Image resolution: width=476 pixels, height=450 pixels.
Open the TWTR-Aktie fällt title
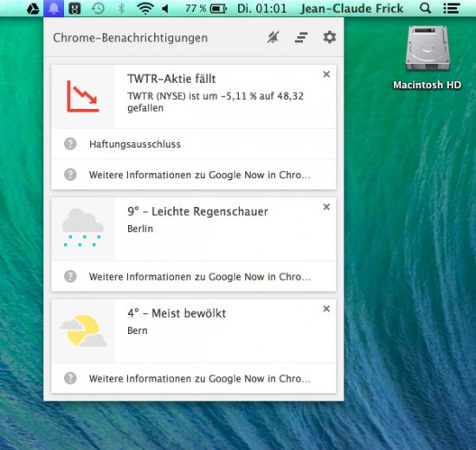pos(171,79)
